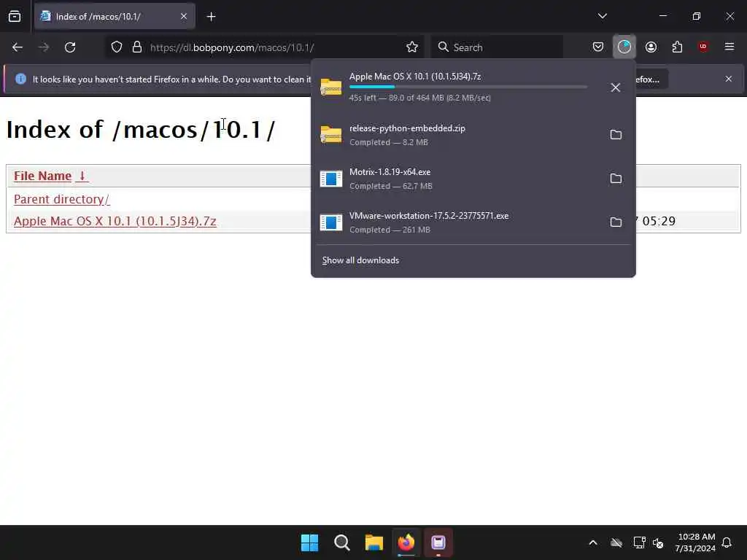Open Show all downloads
747x560 pixels.
(x=360, y=260)
